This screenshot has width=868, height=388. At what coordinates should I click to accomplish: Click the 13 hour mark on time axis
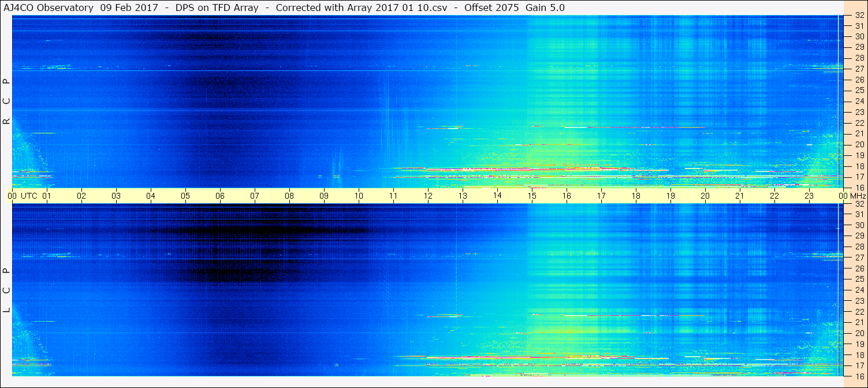tap(463, 196)
